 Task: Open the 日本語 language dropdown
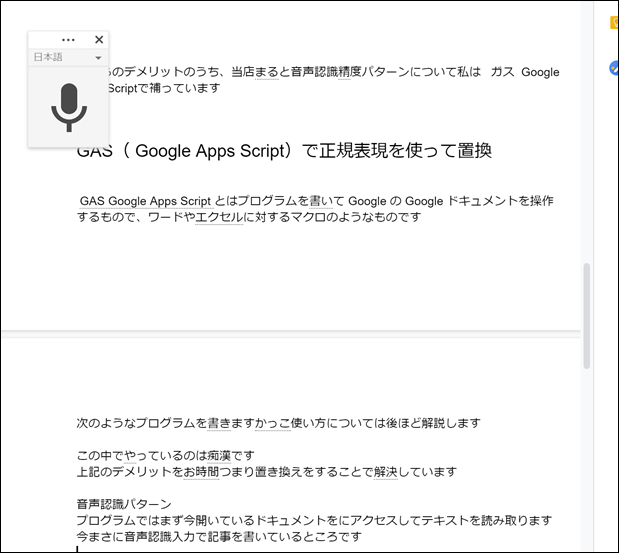pos(68,57)
